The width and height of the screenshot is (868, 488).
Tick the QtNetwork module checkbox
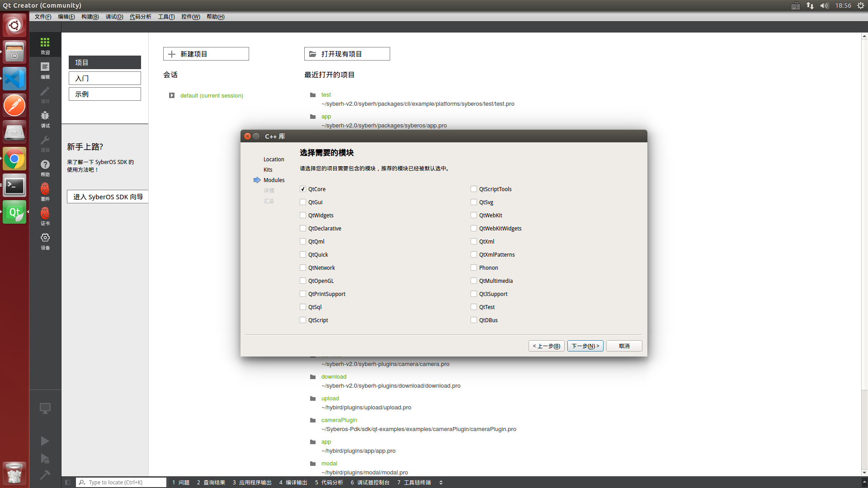[x=303, y=267]
